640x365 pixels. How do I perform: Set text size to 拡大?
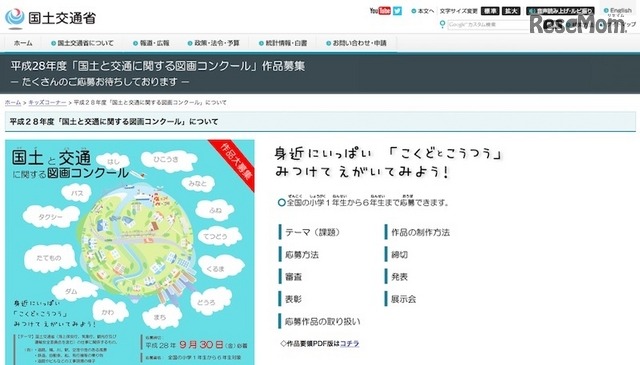pos(511,11)
